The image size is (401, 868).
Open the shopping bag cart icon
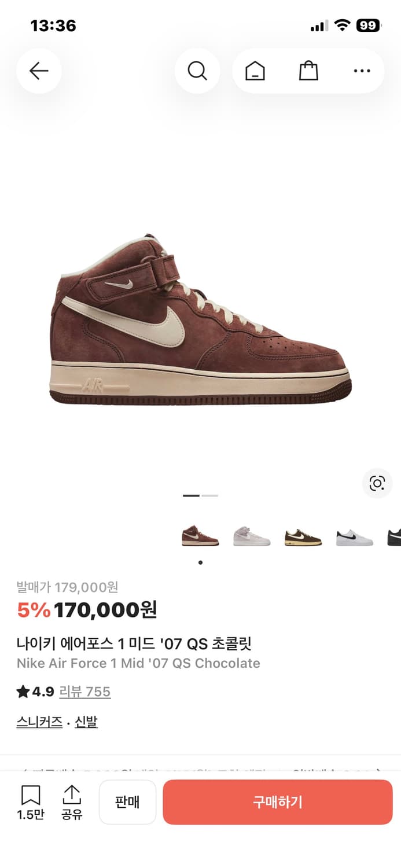pyautogui.click(x=308, y=71)
